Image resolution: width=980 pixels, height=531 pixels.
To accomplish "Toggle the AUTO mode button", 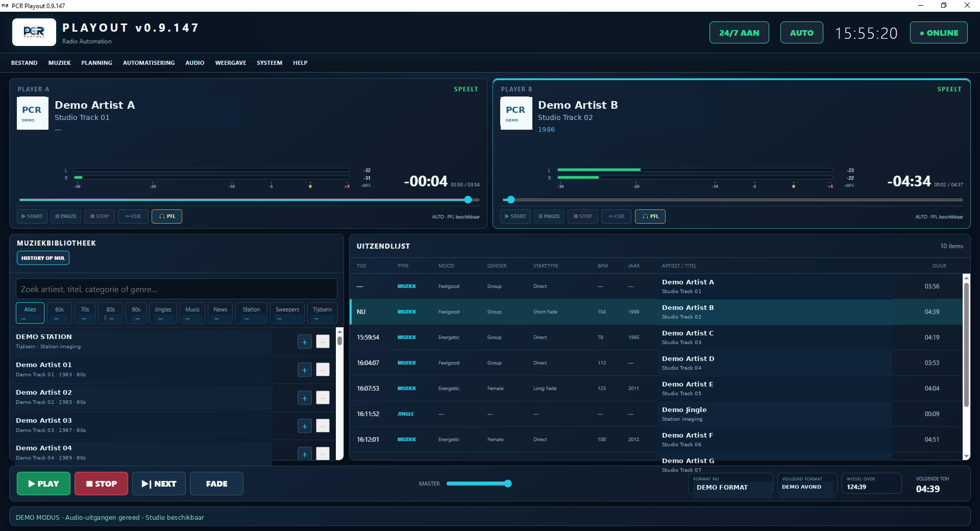I will pos(801,33).
